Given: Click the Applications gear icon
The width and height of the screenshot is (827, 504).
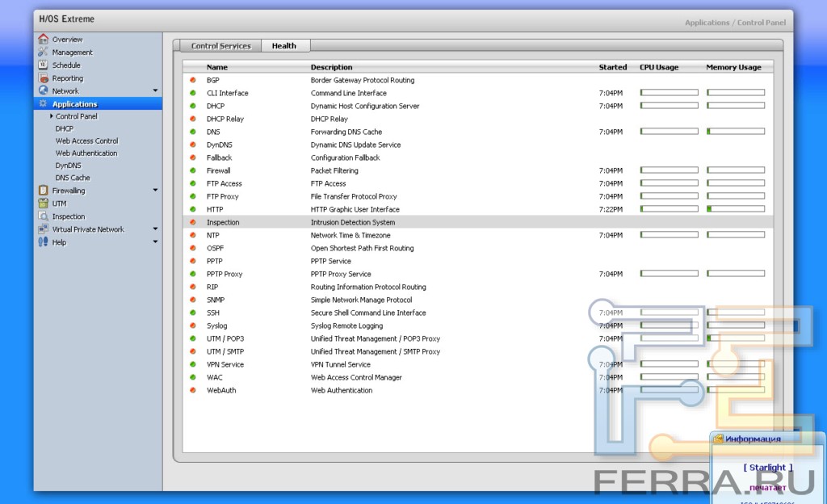Looking at the screenshot, I should pyautogui.click(x=43, y=104).
